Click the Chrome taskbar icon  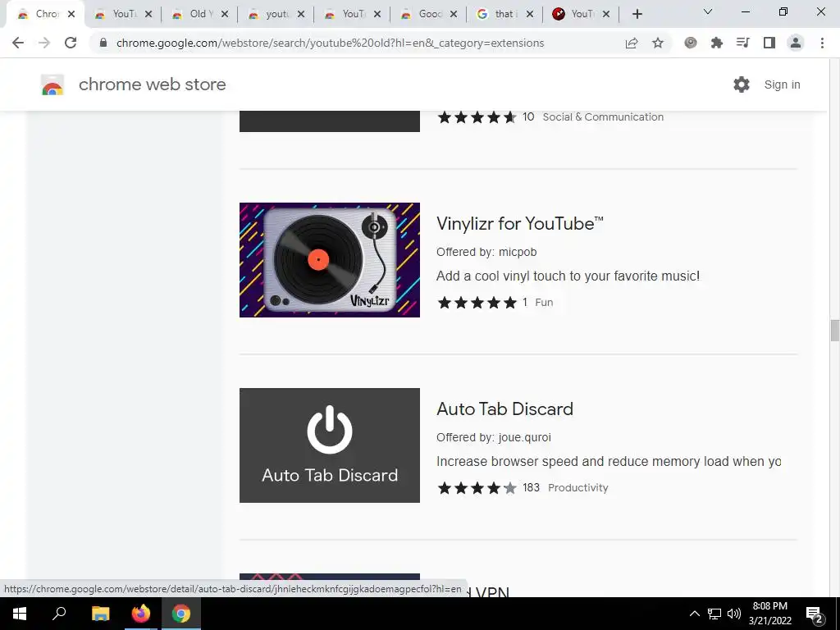[181, 614]
